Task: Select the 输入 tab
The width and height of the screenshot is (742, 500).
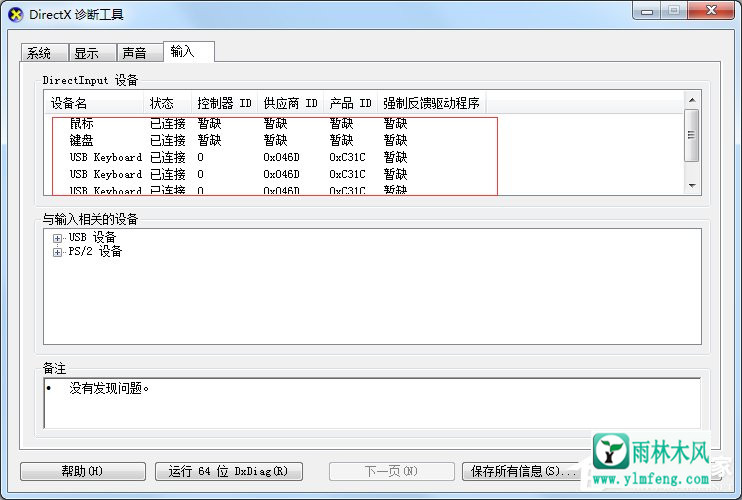Action: [x=189, y=51]
